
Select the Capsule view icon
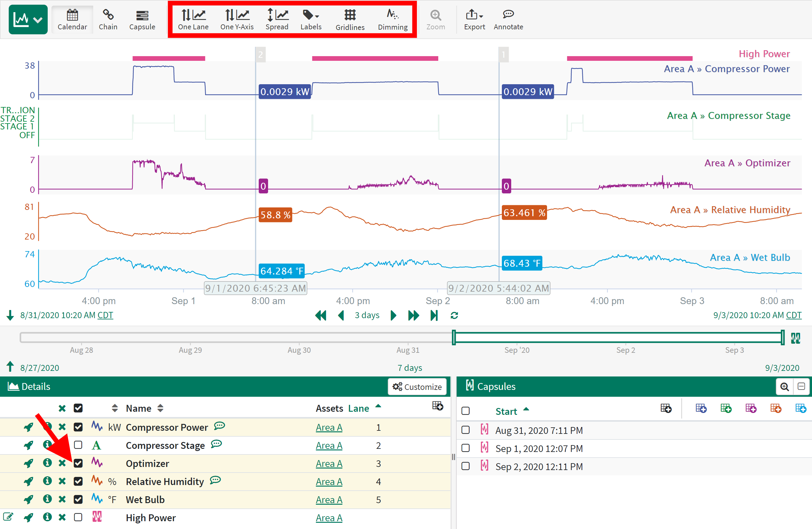[142, 19]
